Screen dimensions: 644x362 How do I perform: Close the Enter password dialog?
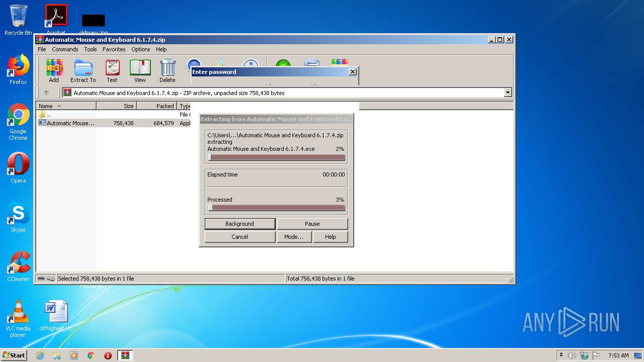pos(353,72)
